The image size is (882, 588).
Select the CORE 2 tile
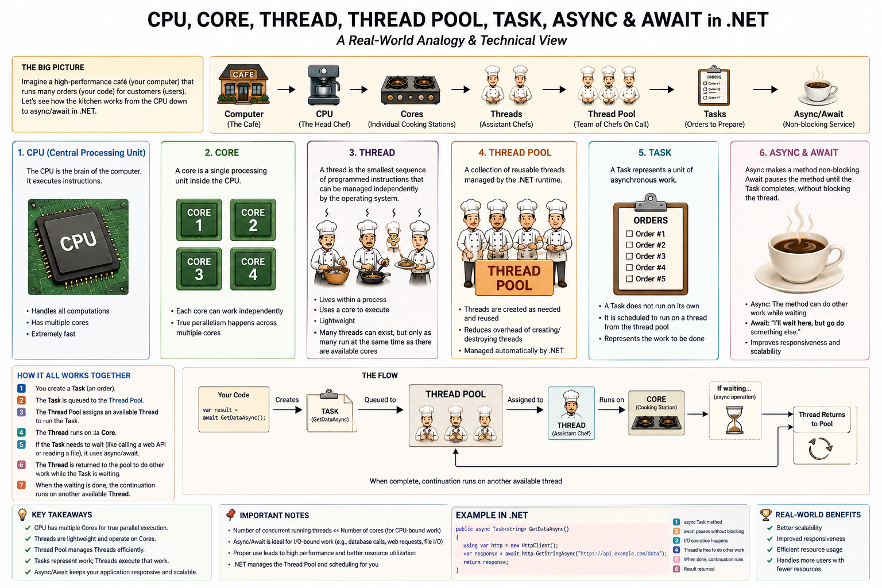tap(253, 219)
